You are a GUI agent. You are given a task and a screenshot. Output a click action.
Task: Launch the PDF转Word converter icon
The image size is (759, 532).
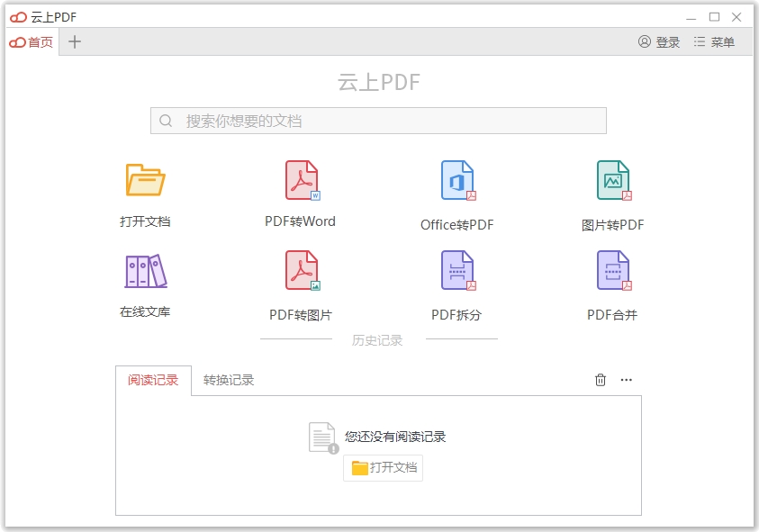(303, 180)
